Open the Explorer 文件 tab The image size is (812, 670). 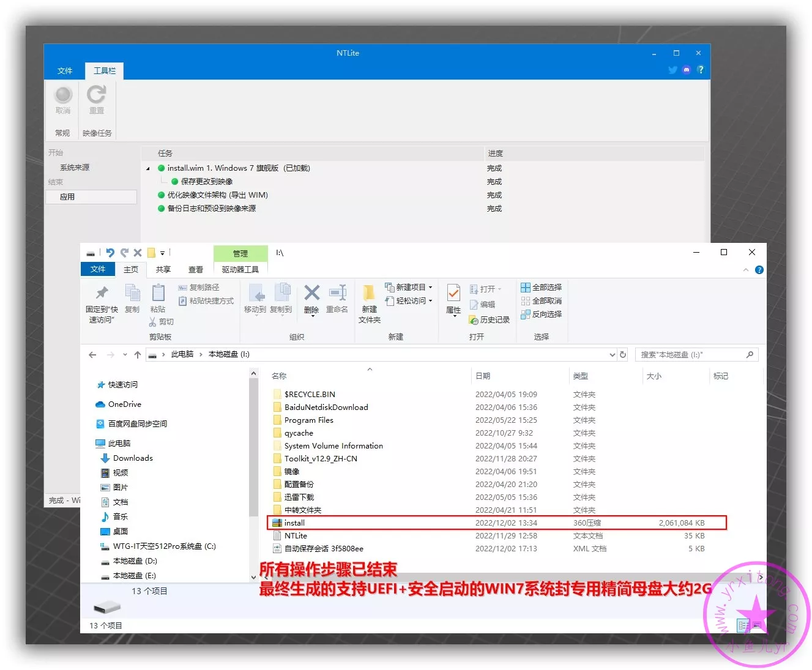98,269
